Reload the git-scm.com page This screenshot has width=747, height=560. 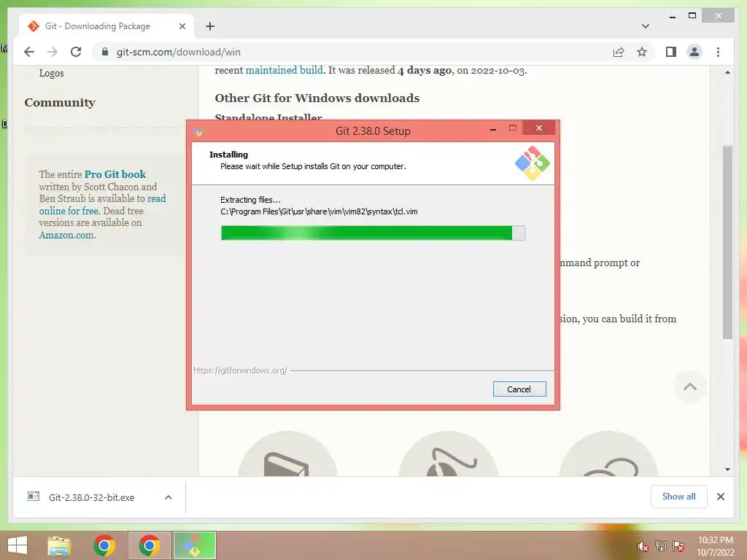click(76, 52)
